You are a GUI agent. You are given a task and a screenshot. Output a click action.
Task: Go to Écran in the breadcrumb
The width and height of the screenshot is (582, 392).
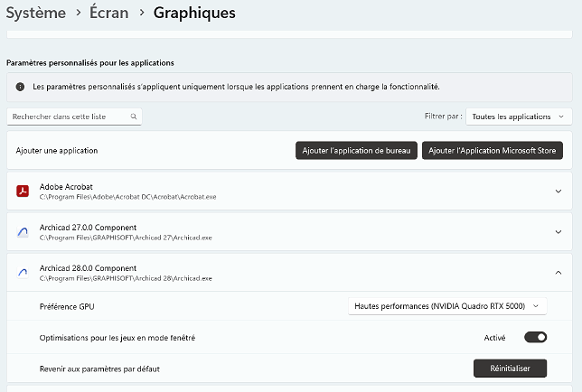tap(108, 13)
